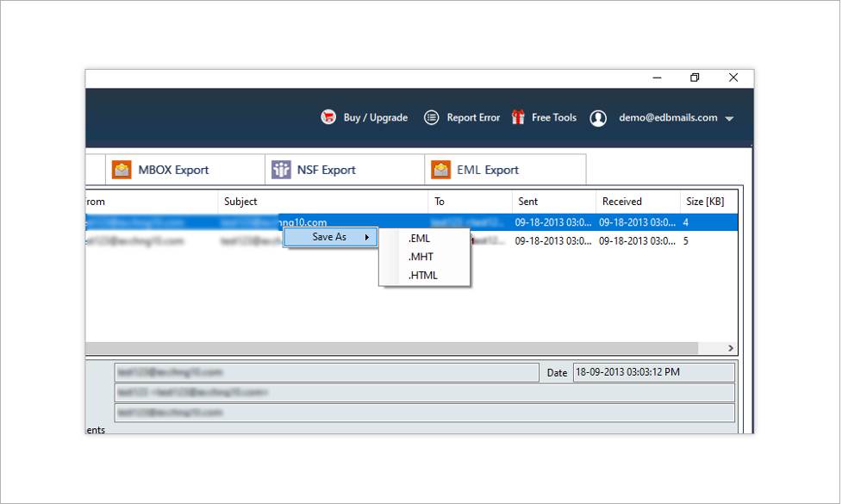The image size is (842, 504).
Task: Click the EML Export envelope icon
Action: point(441,170)
